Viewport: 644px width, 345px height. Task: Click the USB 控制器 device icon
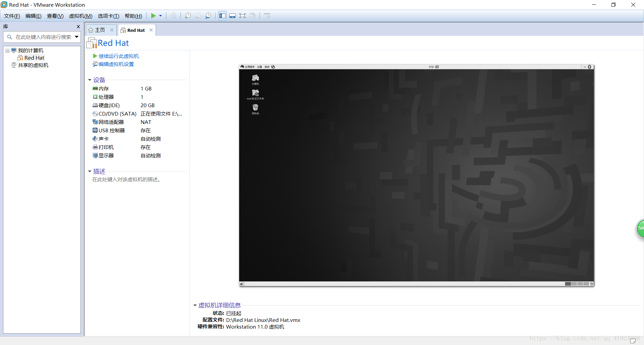pos(95,131)
